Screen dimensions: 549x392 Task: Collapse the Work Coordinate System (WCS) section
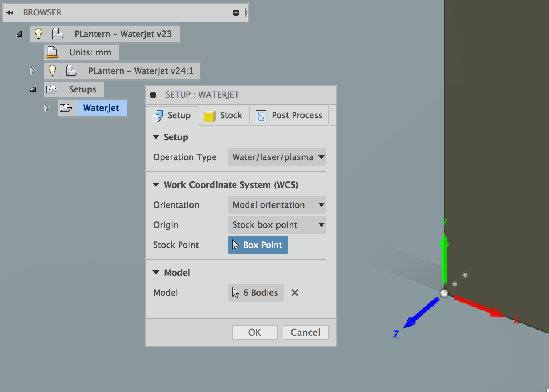click(156, 185)
